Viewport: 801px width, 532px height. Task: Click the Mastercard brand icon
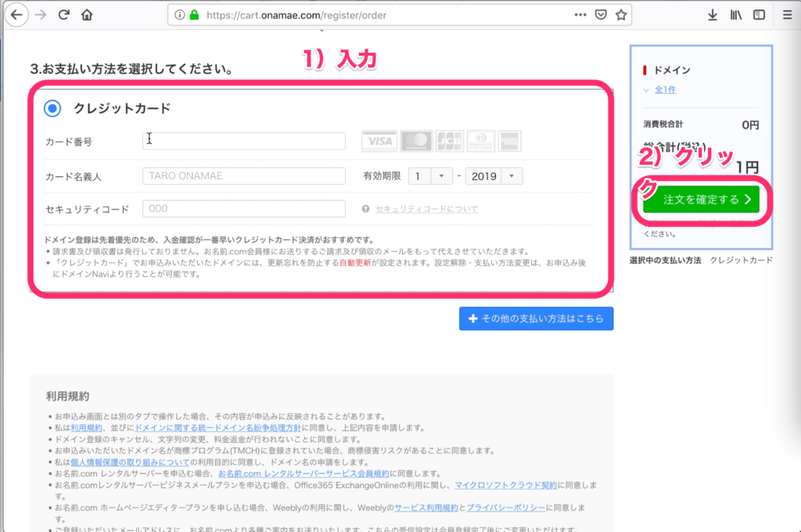[x=416, y=141]
